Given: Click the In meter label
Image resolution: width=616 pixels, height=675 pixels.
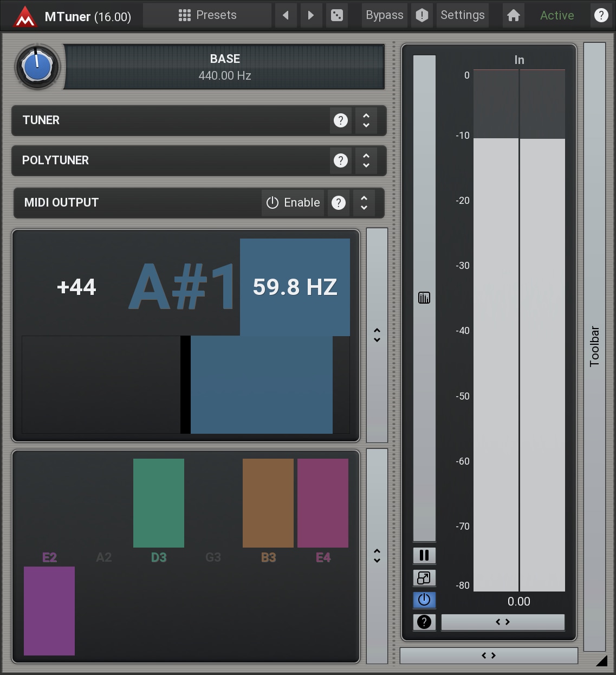Looking at the screenshot, I should coord(519,60).
